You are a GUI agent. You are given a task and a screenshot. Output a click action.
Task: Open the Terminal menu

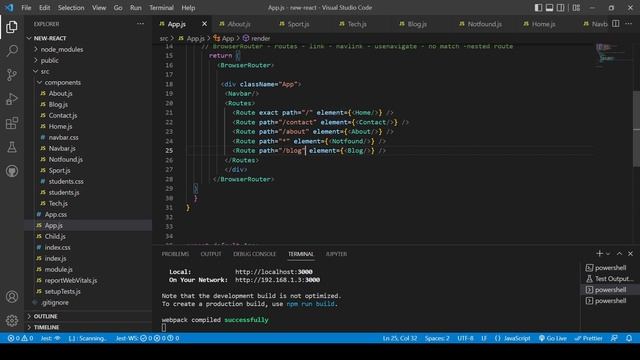point(161,8)
